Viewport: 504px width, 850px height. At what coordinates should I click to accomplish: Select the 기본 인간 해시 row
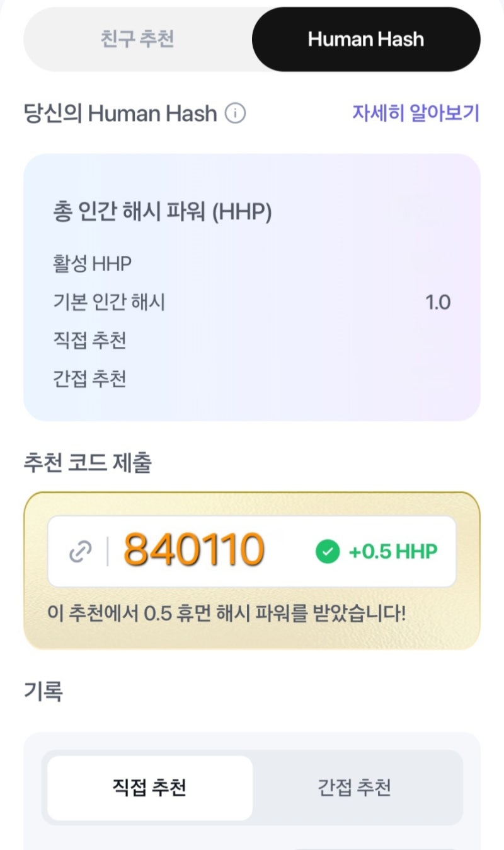tap(252, 302)
